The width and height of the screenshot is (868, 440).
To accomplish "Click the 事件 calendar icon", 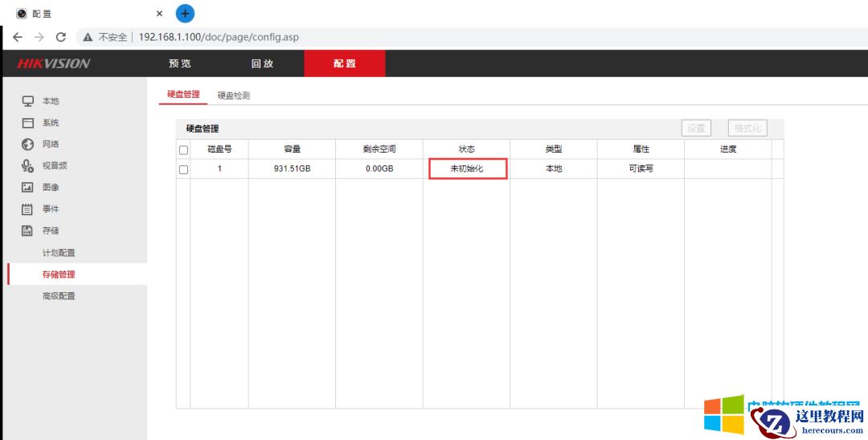I will 27,209.
